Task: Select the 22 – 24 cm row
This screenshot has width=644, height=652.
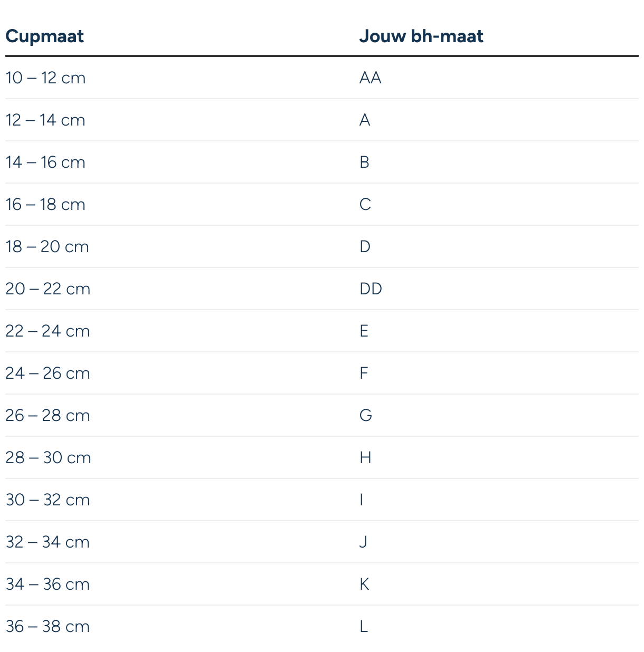Action: tap(322, 331)
